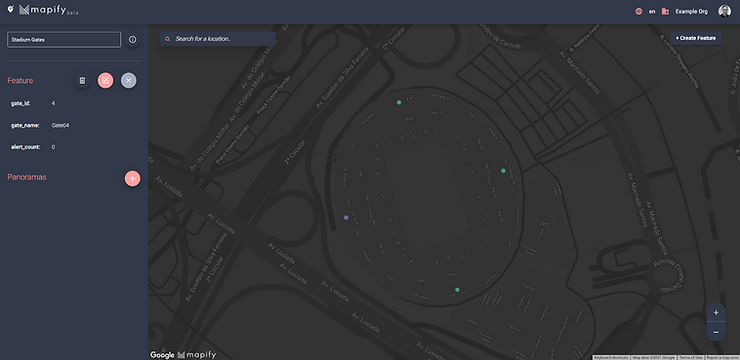Screen dimensions: 740x360
Task: Click the search magnifier icon
Action: pos(168,39)
